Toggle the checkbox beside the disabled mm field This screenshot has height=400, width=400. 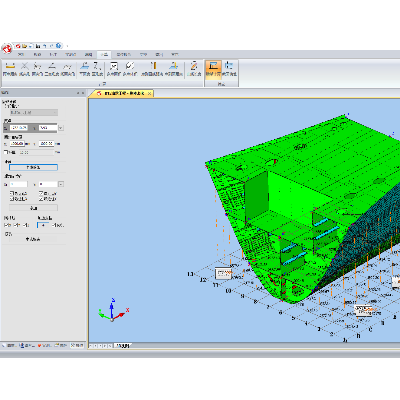[x=5, y=152]
